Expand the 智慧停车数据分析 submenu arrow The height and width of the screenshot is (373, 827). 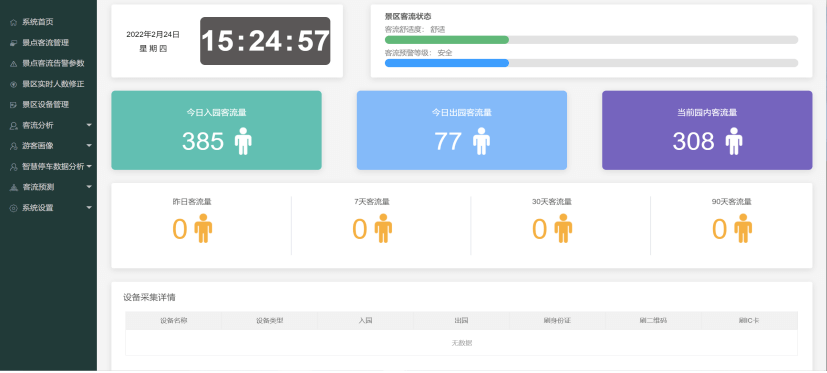coord(89,166)
